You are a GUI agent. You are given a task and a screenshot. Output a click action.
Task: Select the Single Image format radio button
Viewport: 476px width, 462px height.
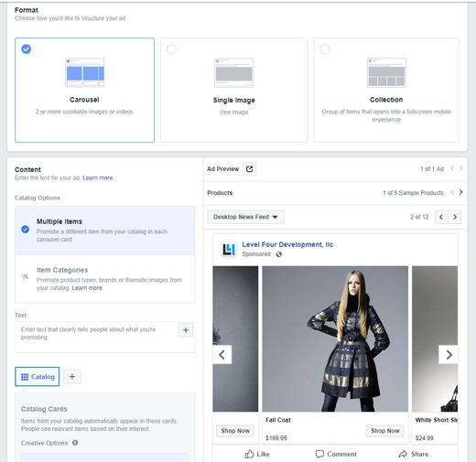[171, 48]
